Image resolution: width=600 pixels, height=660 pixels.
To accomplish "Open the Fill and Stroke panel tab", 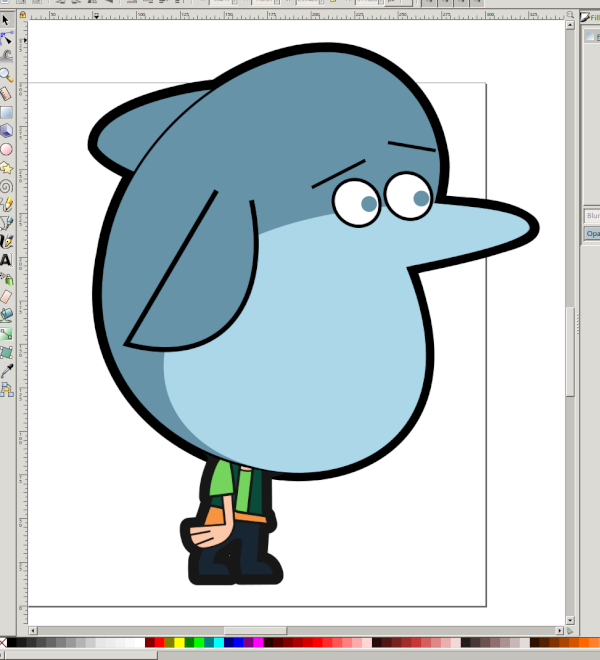I will coord(590,17).
